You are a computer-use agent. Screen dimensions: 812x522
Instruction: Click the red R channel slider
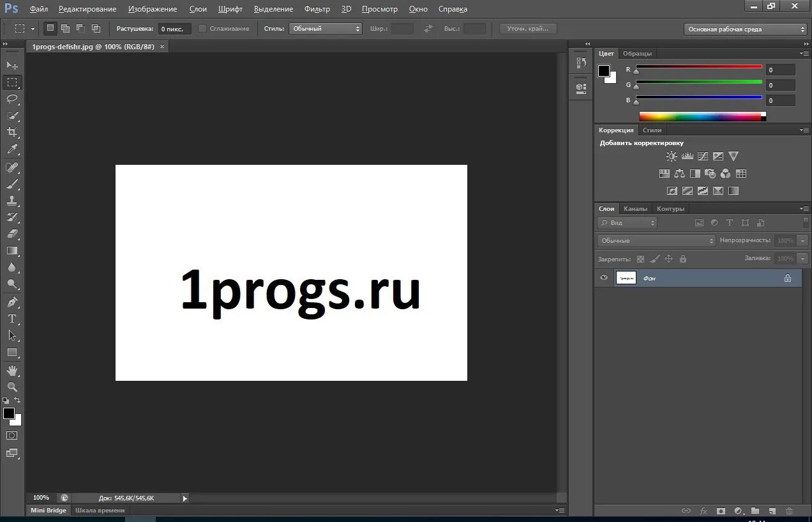coord(699,68)
